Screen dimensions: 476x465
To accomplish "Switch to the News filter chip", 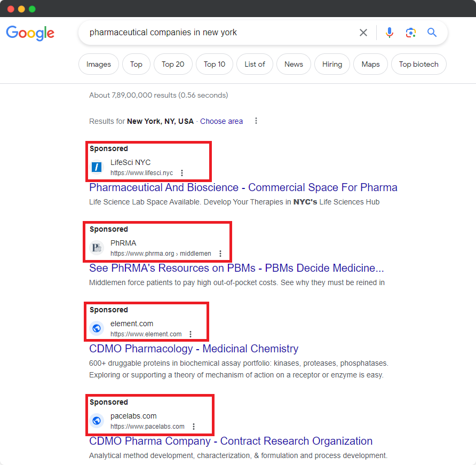I will pyautogui.click(x=293, y=64).
